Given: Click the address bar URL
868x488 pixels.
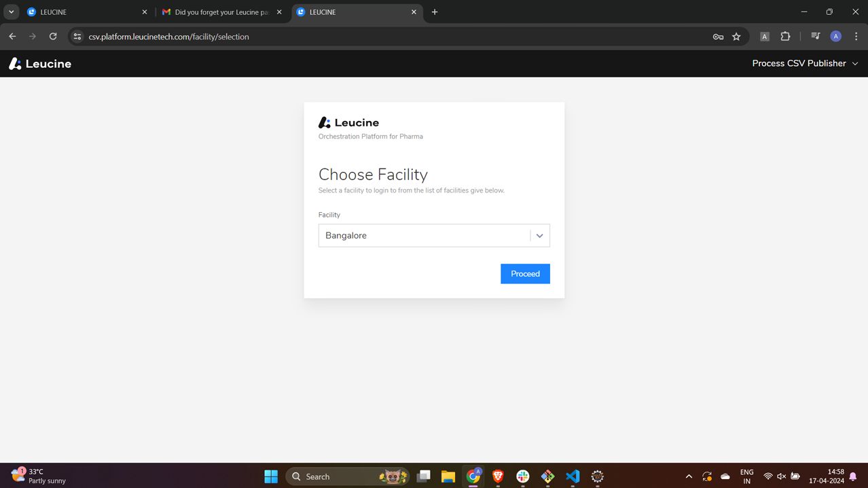Looking at the screenshot, I should pos(169,37).
